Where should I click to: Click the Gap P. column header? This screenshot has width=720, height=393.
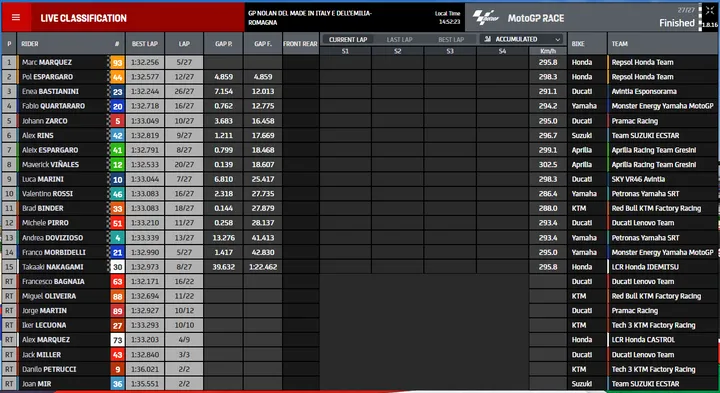coord(224,44)
